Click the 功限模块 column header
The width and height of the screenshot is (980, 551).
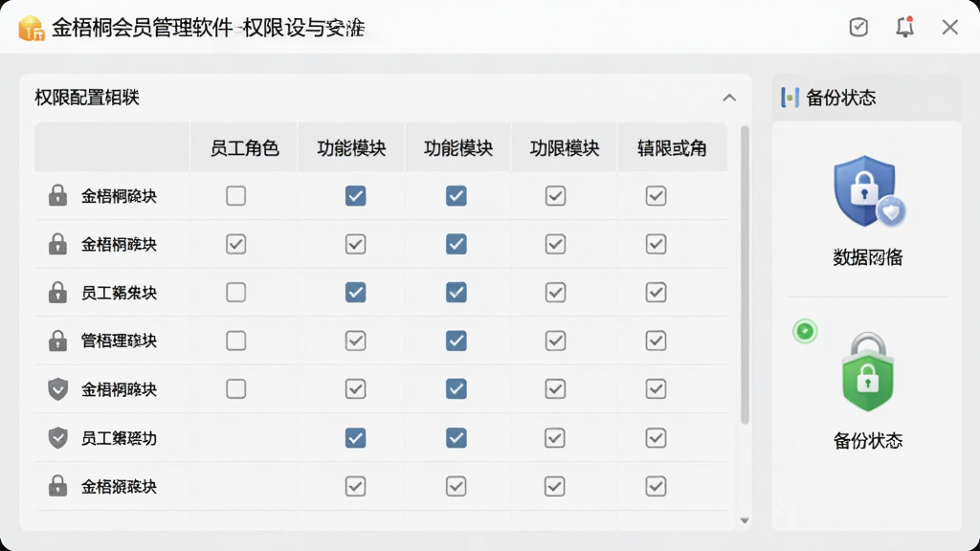[x=565, y=148]
